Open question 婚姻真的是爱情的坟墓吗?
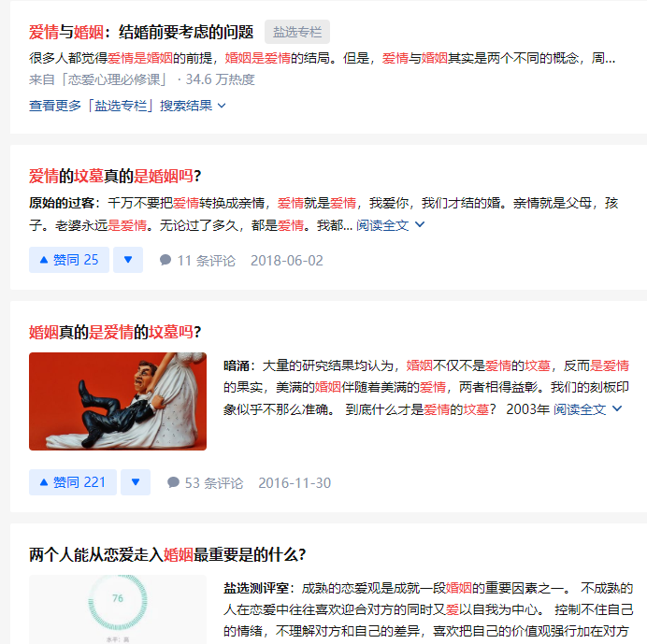647x644 pixels. click(x=115, y=332)
